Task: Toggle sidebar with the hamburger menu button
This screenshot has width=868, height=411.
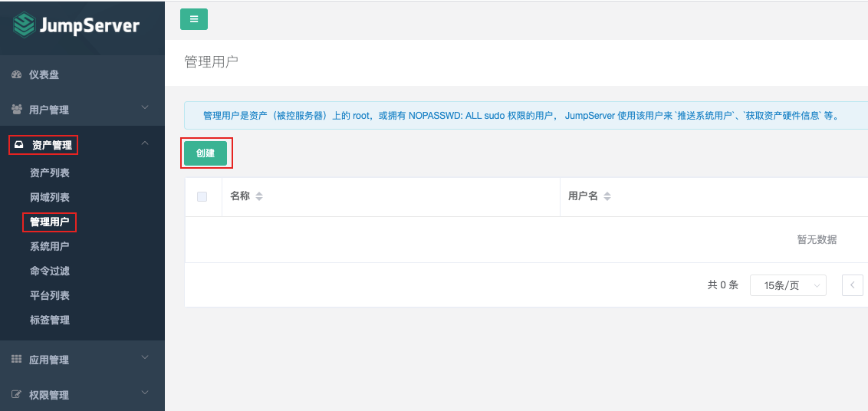Action: tap(194, 19)
